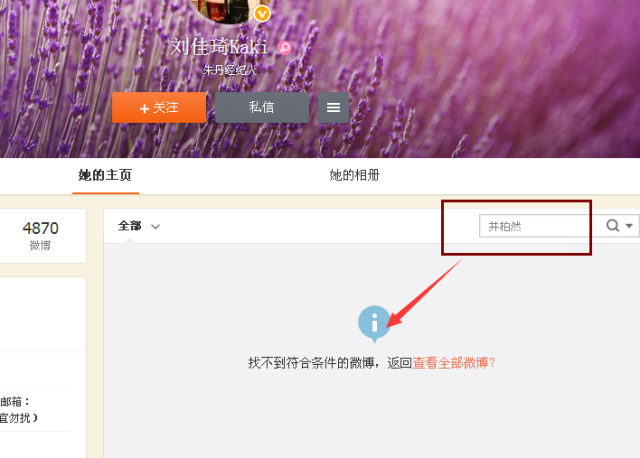This screenshot has height=458, width=640.
Task: Click the profile name 刘佳琦Kaki
Action: pyautogui.click(x=219, y=47)
